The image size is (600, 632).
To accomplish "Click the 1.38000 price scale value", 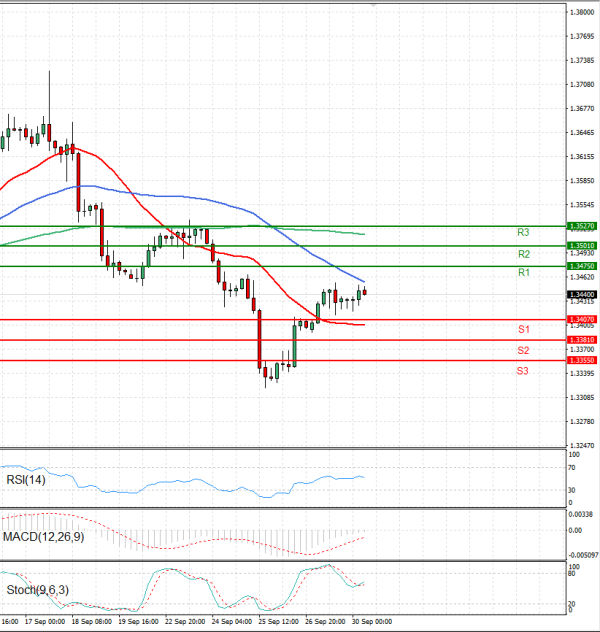I will [582, 12].
